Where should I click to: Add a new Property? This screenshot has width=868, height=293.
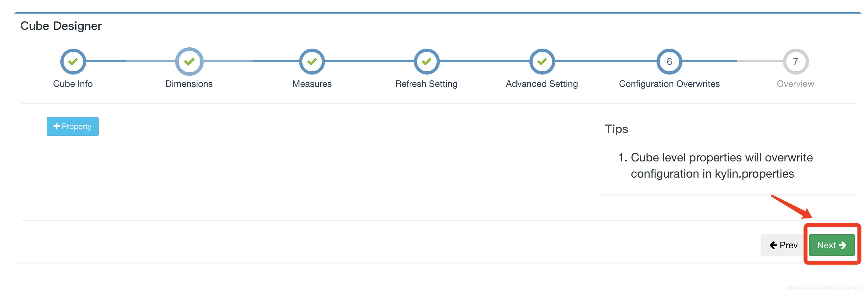tap(72, 126)
